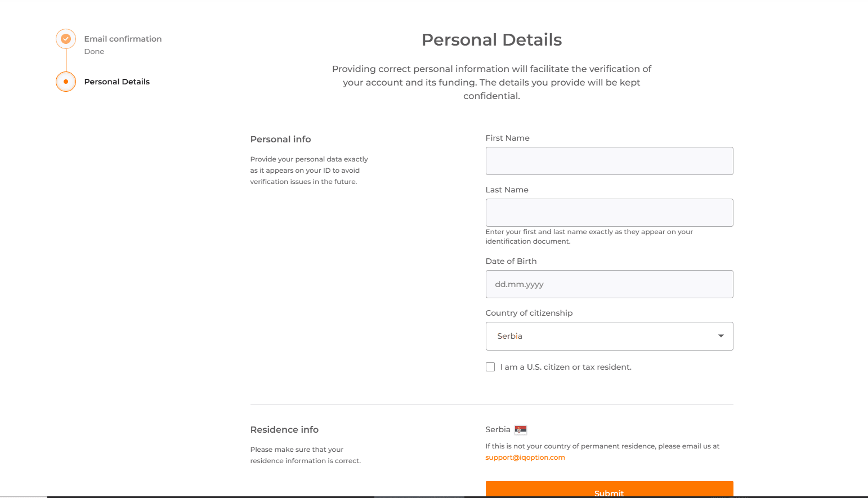Viewport: 868px width, 498px height.
Task: Submit the personal details form
Action: [609, 490]
